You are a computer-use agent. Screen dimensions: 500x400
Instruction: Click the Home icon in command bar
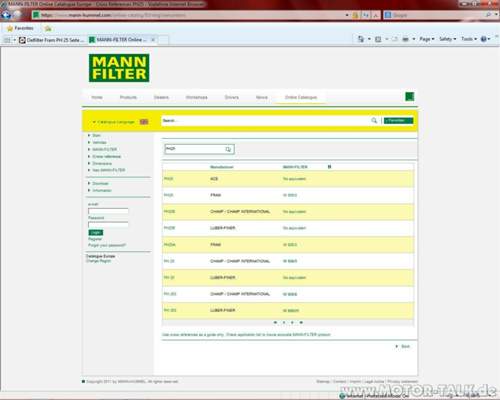click(361, 39)
